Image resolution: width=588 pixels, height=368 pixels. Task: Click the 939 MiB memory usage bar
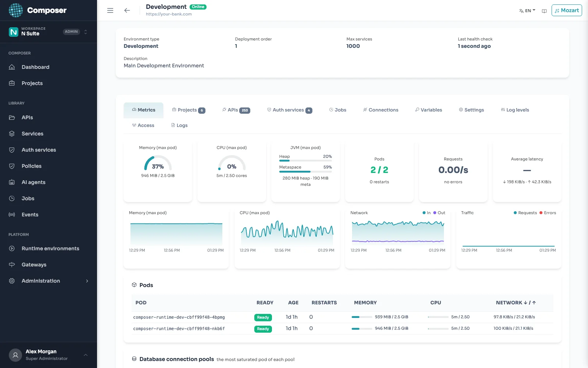(x=362, y=317)
